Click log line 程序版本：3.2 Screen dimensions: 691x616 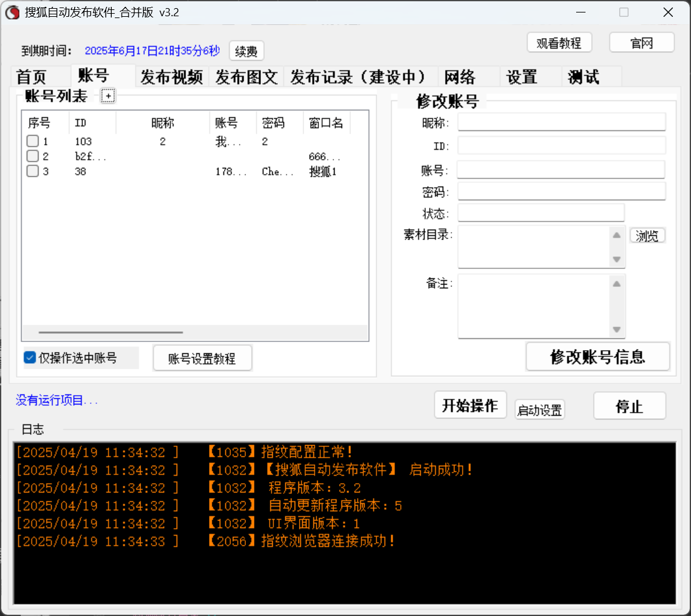315,487
